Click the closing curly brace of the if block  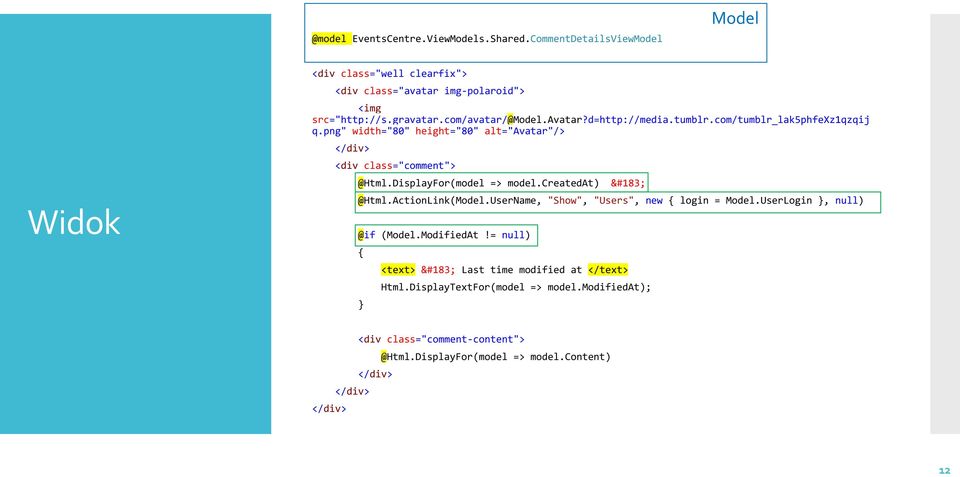[x=361, y=304]
